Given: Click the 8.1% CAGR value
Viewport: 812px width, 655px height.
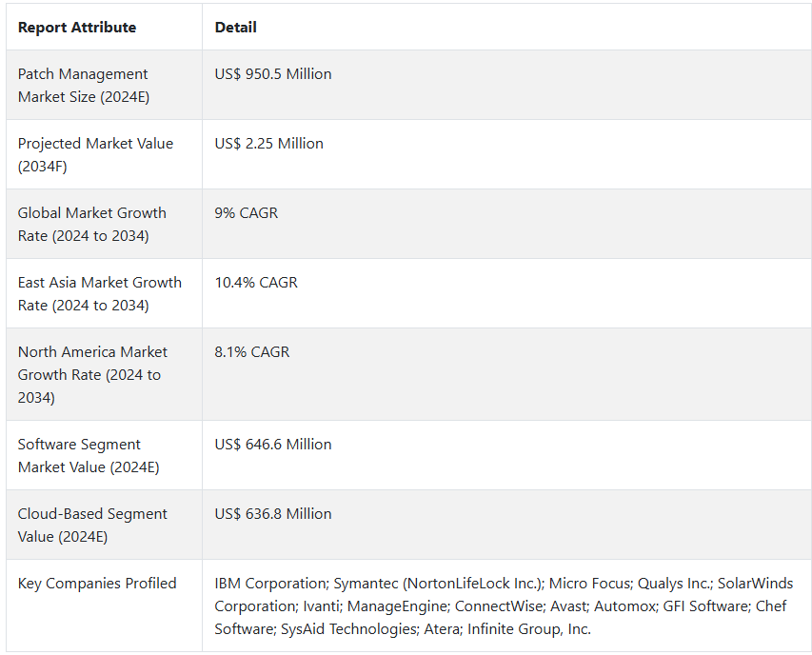Looking at the screenshot, I should tap(252, 352).
